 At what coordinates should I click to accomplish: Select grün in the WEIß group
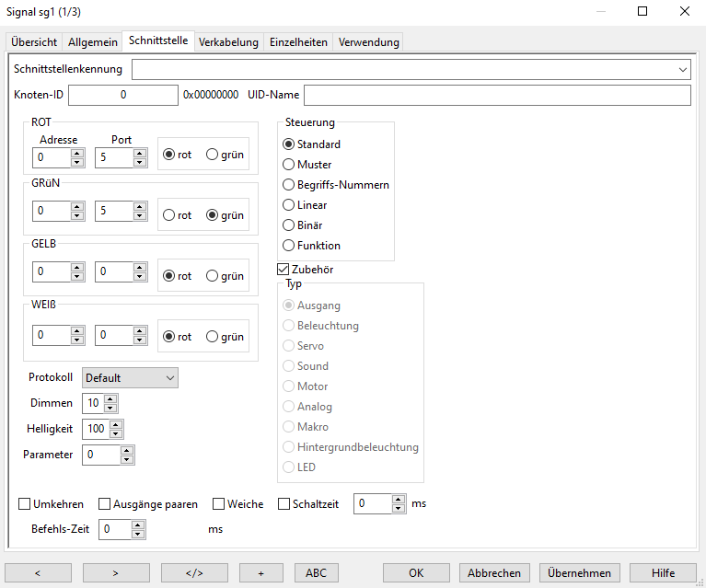click(225, 337)
